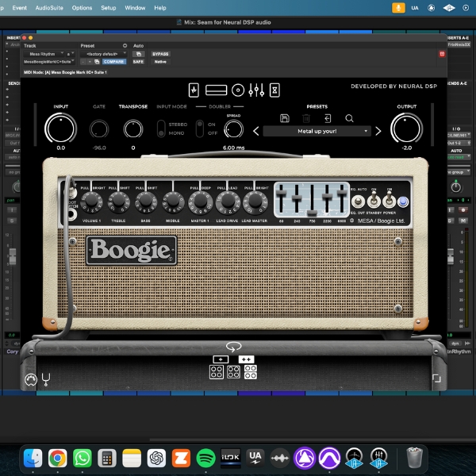The width and height of the screenshot is (476, 476).
Task: Flip the Power toggle switch on amp
Action: coord(390,201)
